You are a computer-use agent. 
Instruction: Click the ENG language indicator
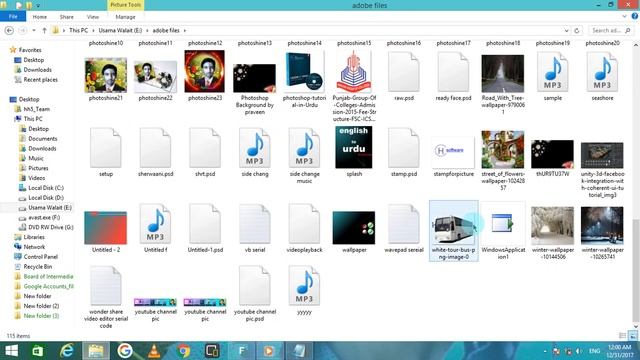pyautogui.click(x=595, y=351)
